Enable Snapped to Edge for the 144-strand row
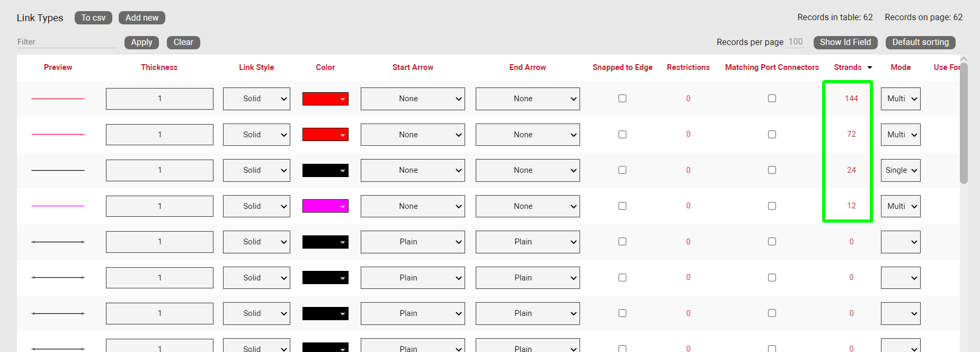The height and width of the screenshot is (352, 980). click(x=622, y=99)
